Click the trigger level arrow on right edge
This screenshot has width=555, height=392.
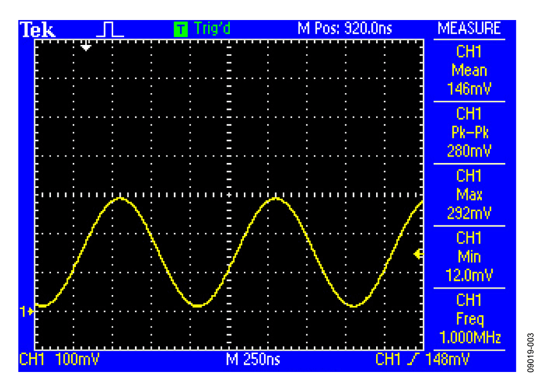pyautogui.click(x=418, y=254)
